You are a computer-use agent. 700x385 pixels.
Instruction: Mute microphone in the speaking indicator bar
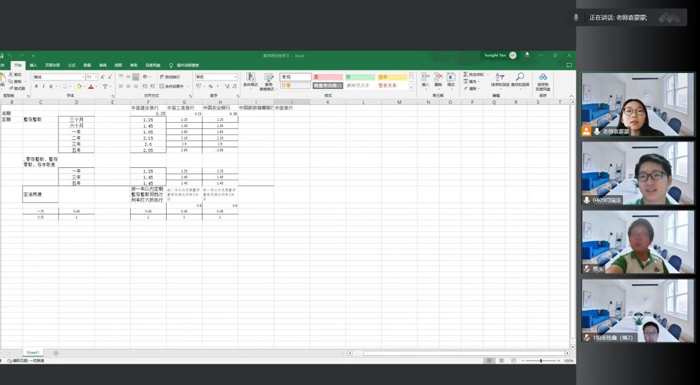point(576,17)
